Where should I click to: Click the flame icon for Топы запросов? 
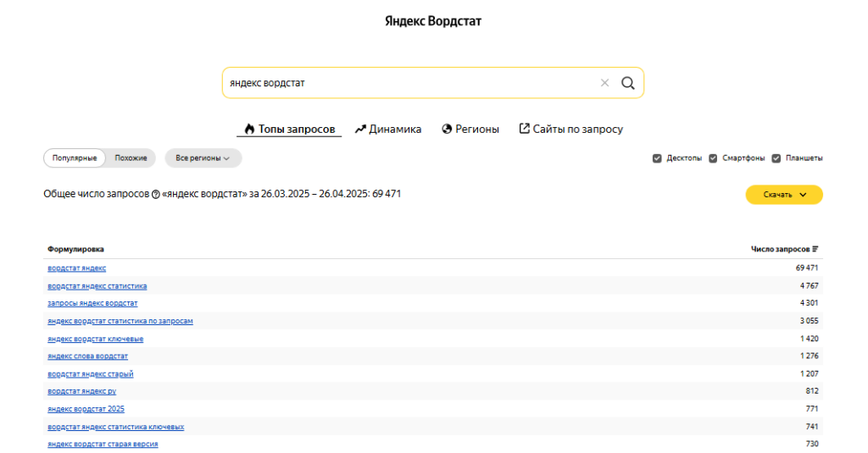[249, 129]
